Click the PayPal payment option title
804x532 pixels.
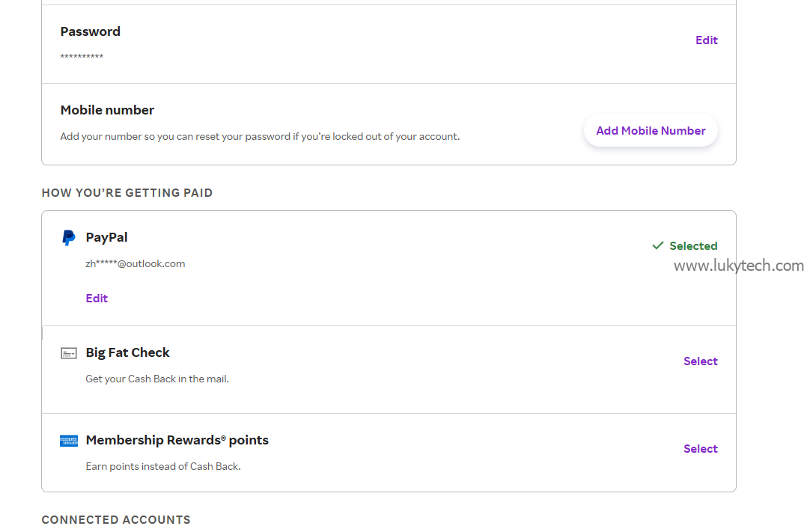[x=106, y=237]
